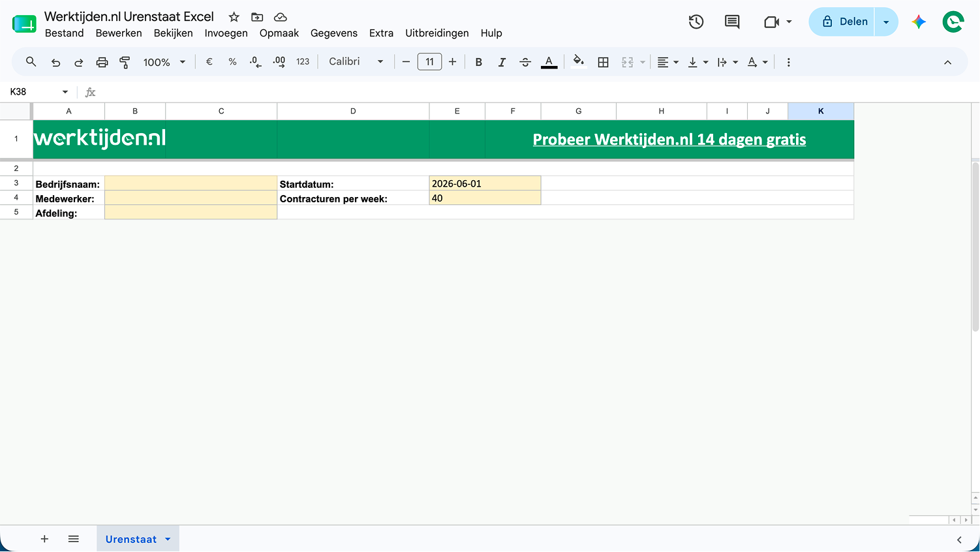Viewport: 980px width, 552px height.
Task: Open the borders tool
Action: (604, 62)
